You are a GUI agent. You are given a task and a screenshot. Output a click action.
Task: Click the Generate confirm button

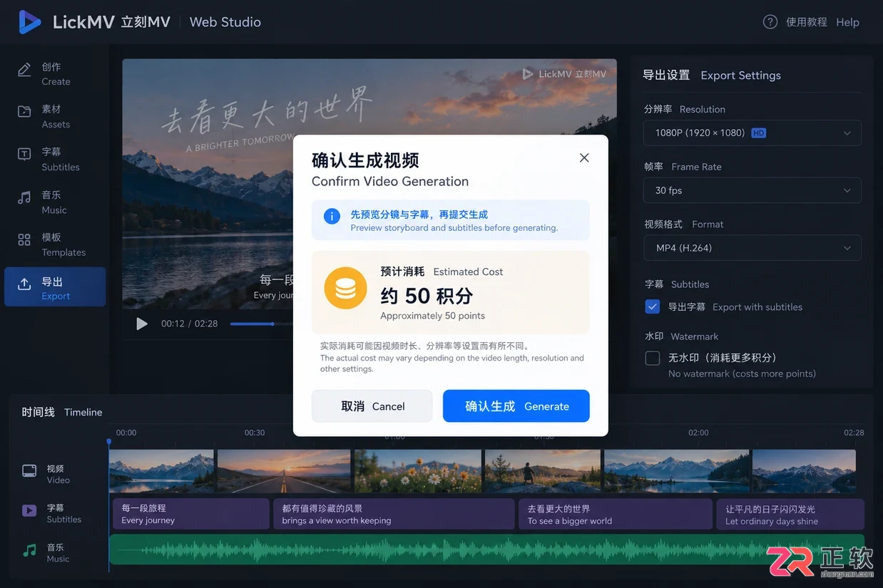point(516,406)
